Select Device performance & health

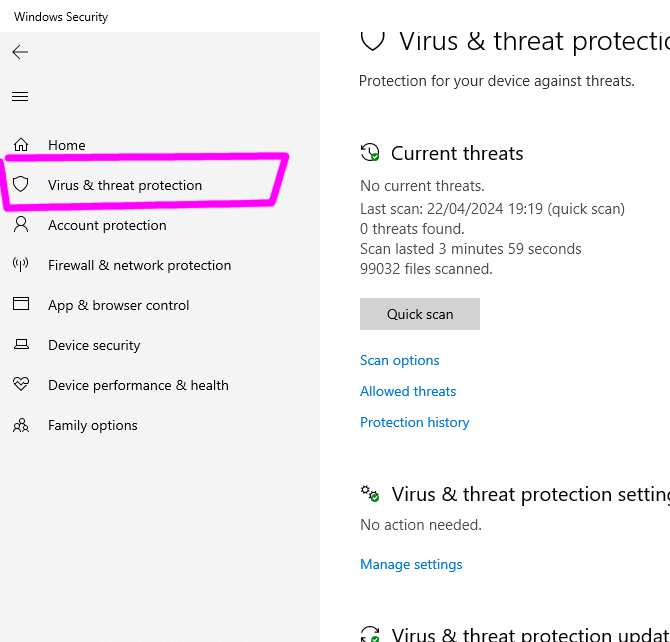click(x=138, y=385)
